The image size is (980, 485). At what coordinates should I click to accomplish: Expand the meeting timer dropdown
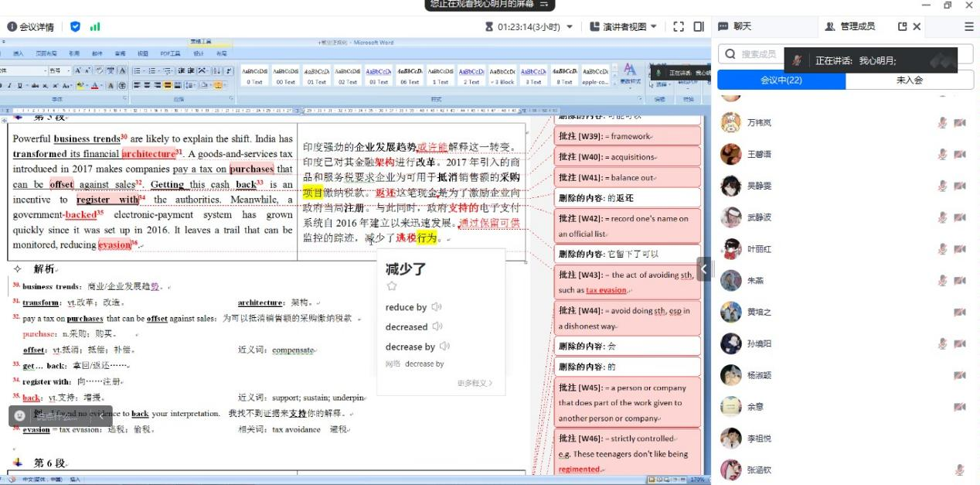(570, 26)
